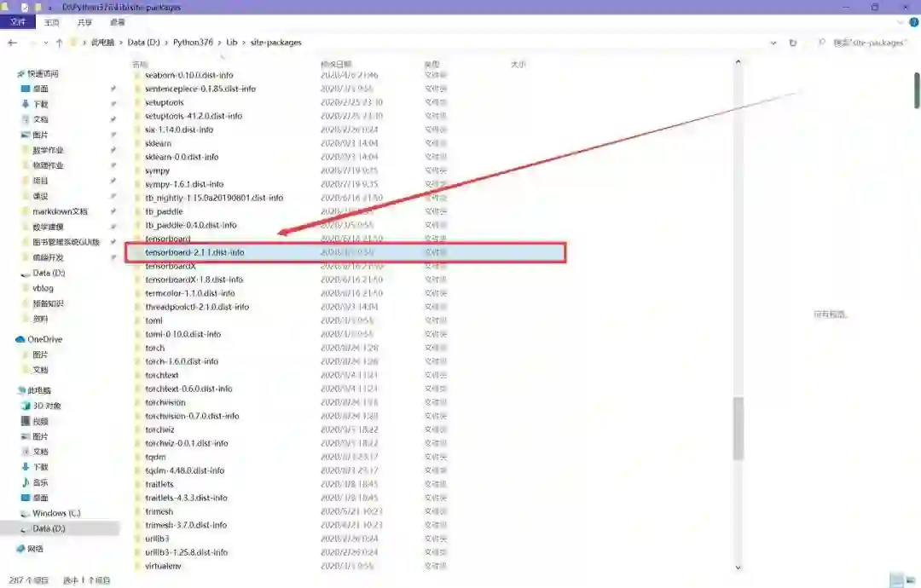Click the file list vertical scrollbar thumb
The height and width of the screenshot is (588, 921).
(739, 429)
